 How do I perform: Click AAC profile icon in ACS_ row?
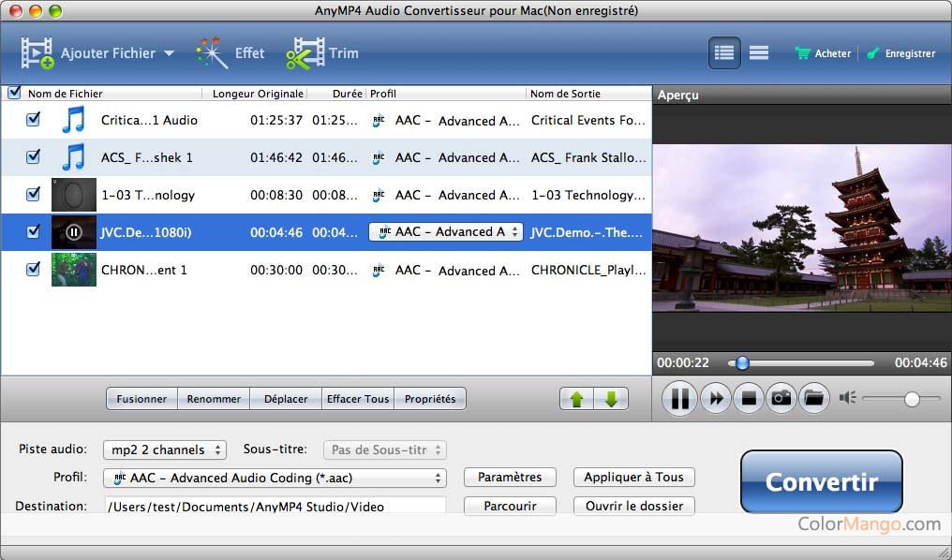pos(379,157)
